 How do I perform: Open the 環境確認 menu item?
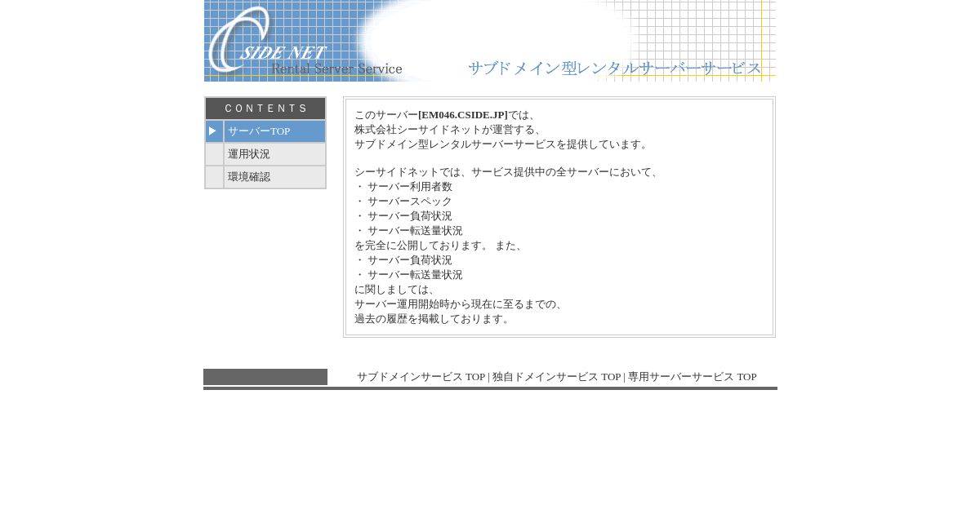274,177
